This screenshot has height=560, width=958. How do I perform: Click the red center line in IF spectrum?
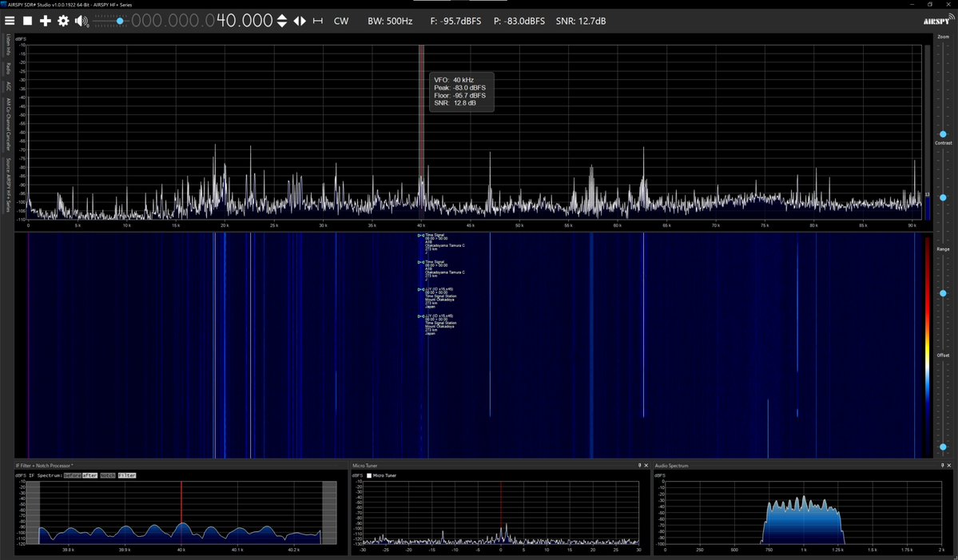(x=181, y=512)
